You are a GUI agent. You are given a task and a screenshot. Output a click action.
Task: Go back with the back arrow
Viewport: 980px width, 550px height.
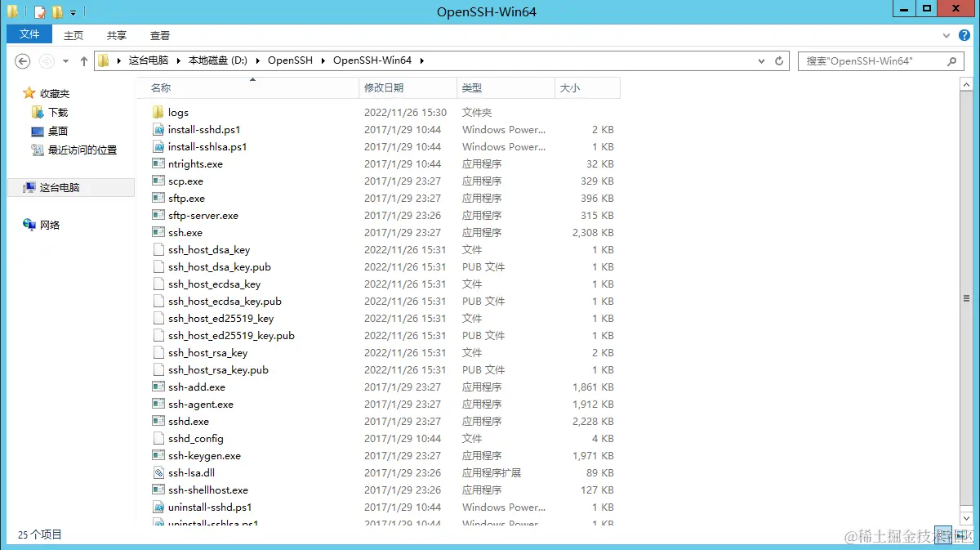[23, 61]
